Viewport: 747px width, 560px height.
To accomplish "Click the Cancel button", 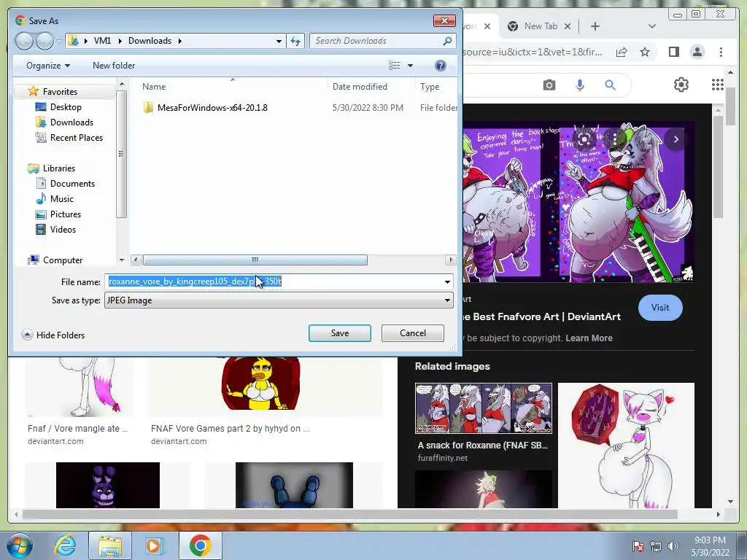I will click(x=413, y=332).
